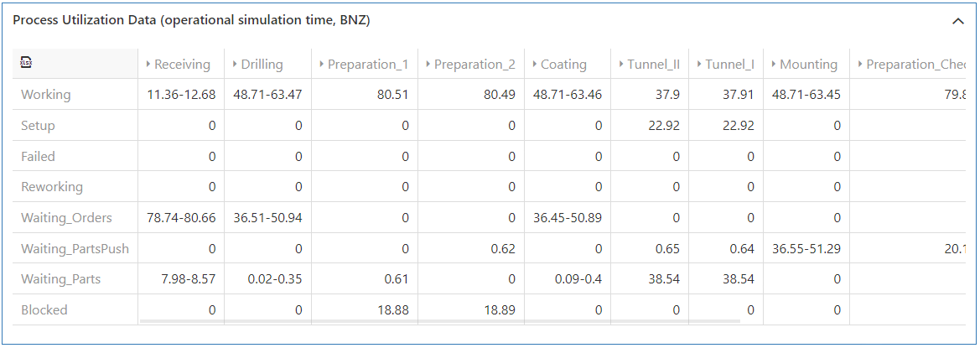
Task: Click the Waiting_Orders row label
Action: [x=66, y=218]
